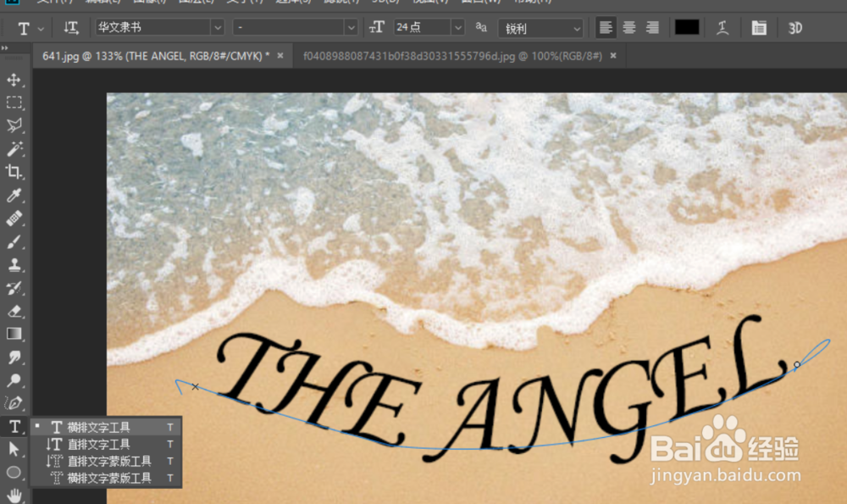Align text left

(x=606, y=28)
